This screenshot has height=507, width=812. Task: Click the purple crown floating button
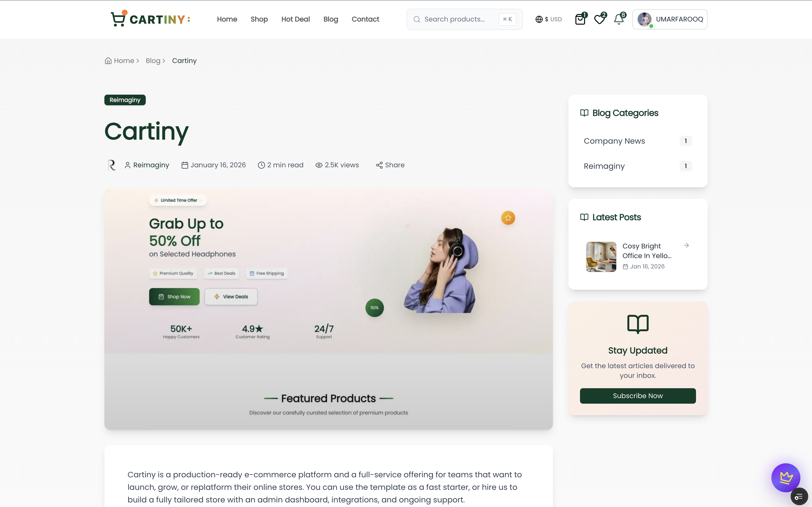click(785, 478)
